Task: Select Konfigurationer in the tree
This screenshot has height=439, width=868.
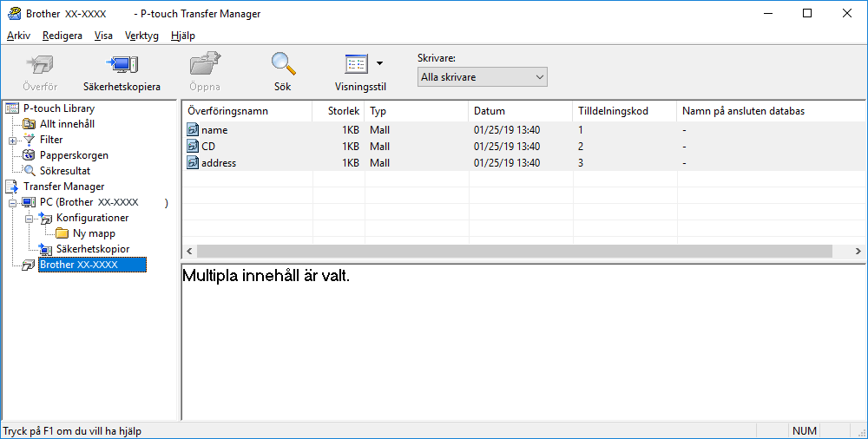Action: pyautogui.click(x=93, y=218)
